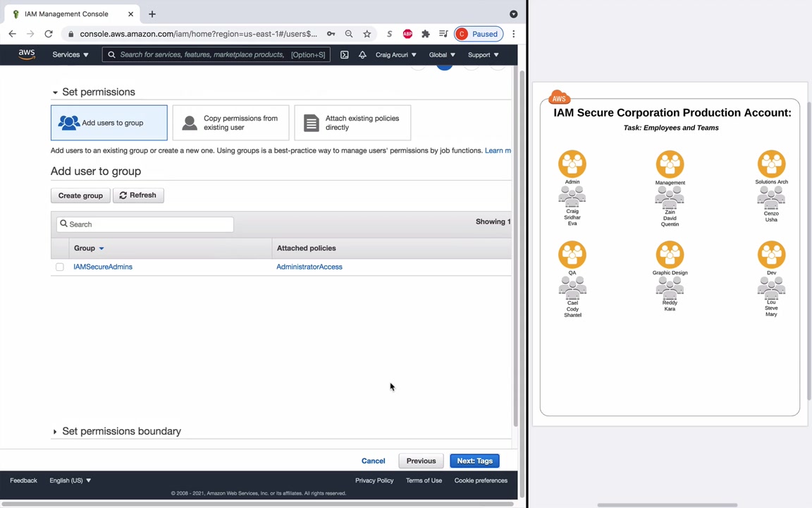Click the Paused profile button
Viewport: 812px width, 508px height.
pos(479,34)
